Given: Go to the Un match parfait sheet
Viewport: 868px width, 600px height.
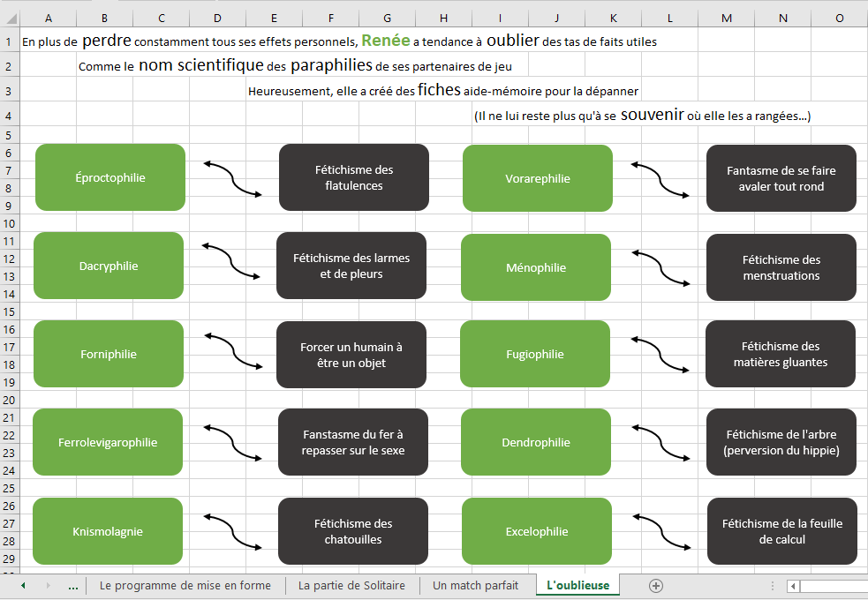Looking at the screenshot, I should tap(475, 585).
